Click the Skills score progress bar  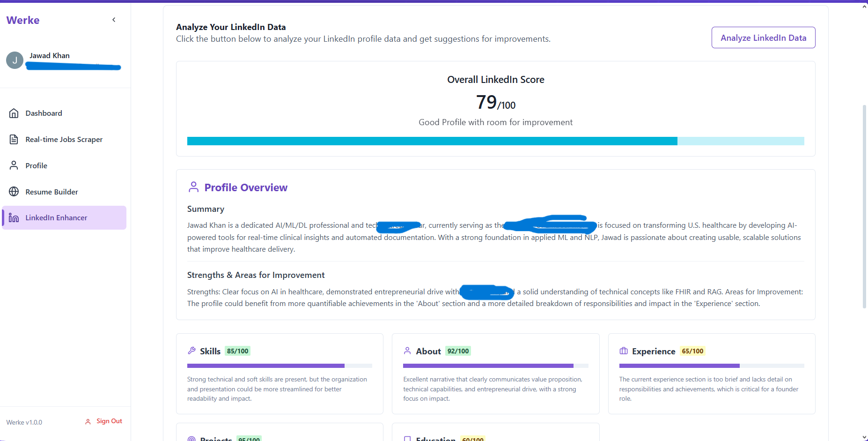tap(280, 366)
